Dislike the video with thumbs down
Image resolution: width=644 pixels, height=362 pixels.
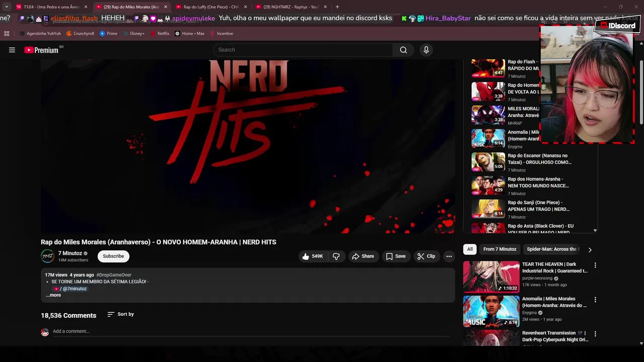pos(336,256)
